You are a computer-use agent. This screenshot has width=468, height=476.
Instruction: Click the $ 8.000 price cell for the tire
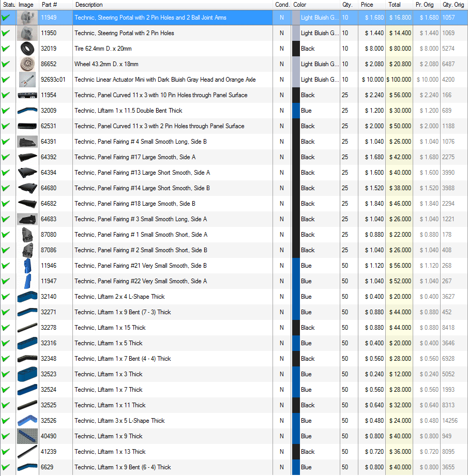374,49
